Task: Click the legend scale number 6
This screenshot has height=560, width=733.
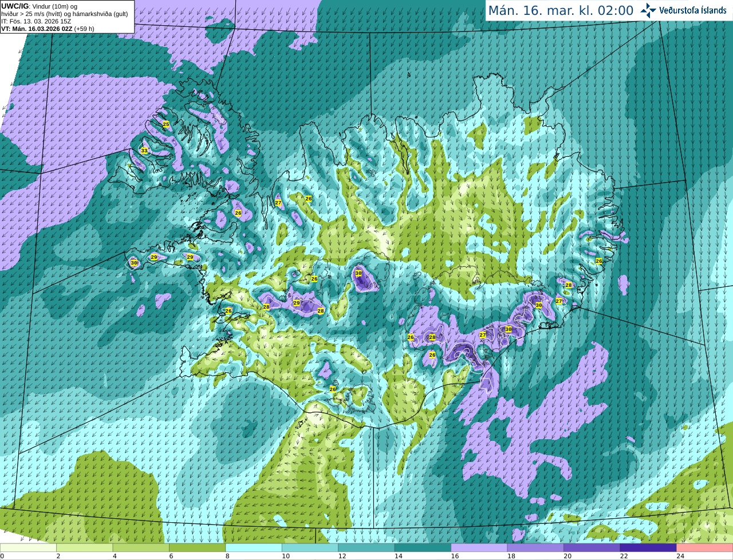Action: pyautogui.click(x=171, y=556)
